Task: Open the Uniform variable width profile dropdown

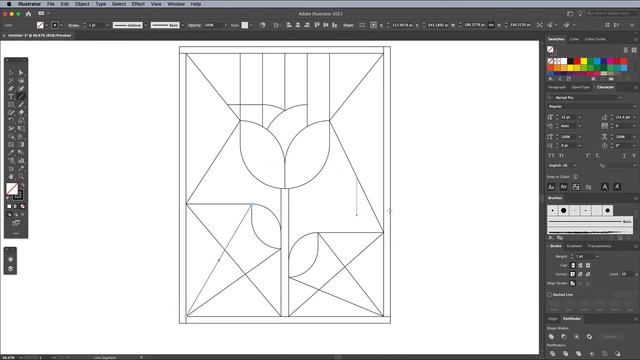Action: (146, 25)
